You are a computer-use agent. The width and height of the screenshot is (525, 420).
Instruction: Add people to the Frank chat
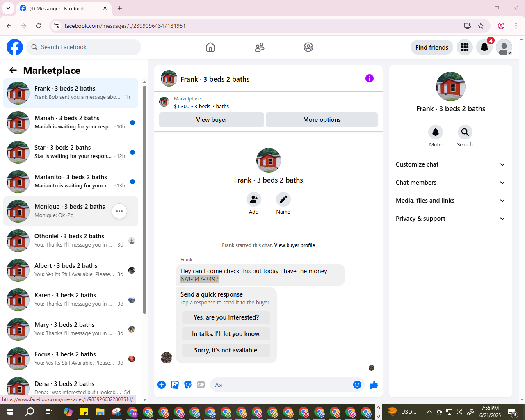coord(254,199)
